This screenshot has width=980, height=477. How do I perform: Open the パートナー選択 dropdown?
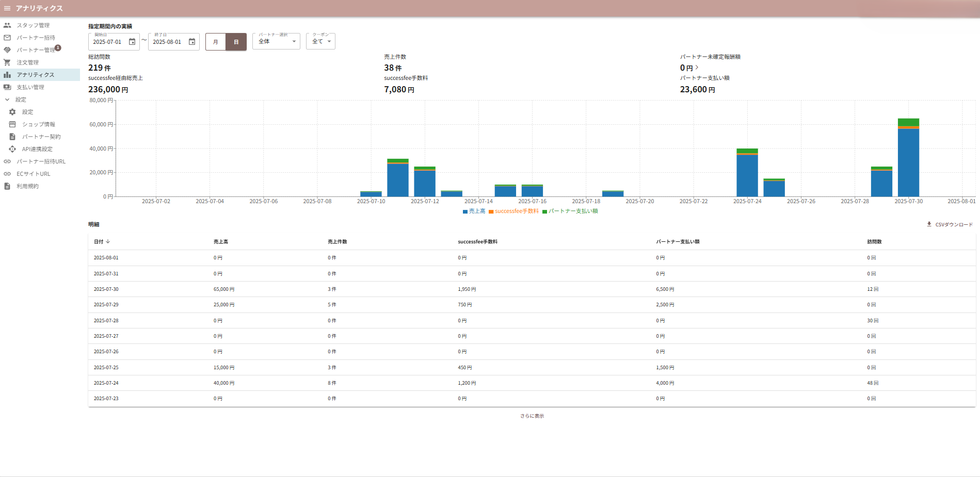click(x=276, y=41)
